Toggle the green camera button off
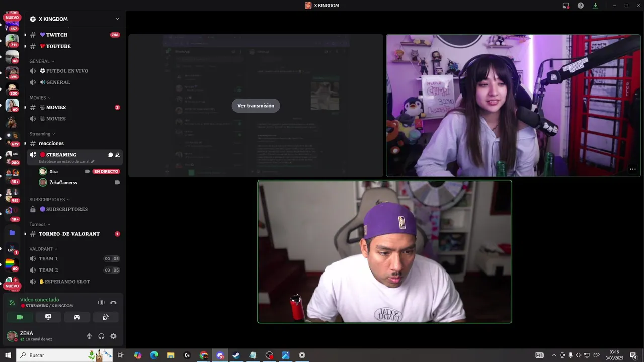Image resolution: width=644 pixels, height=362 pixels. tap(20, 317)
